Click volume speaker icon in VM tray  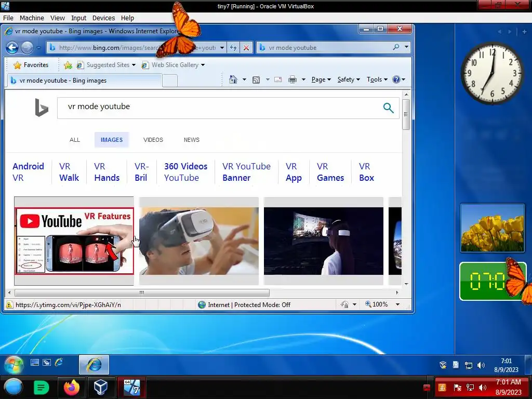481,365
